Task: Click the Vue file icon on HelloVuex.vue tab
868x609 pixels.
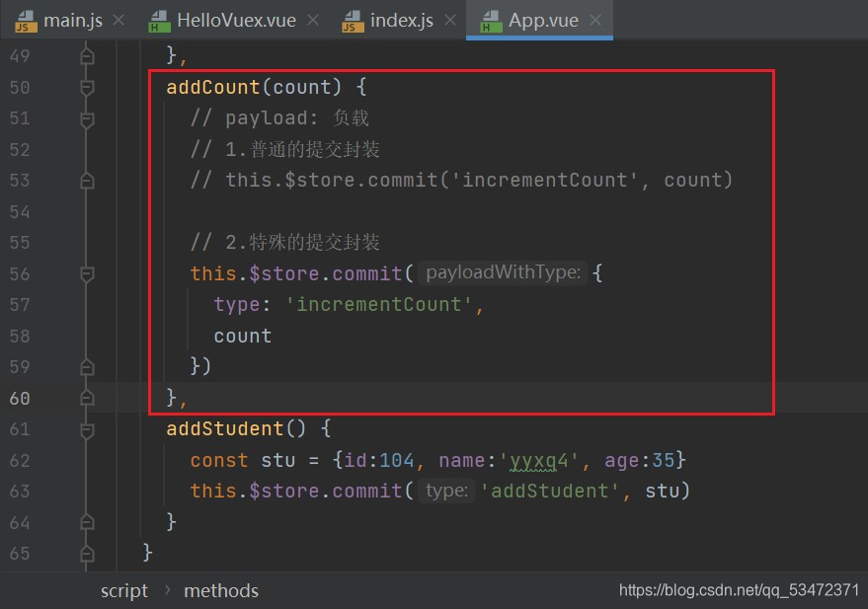Action: [159, 22]
